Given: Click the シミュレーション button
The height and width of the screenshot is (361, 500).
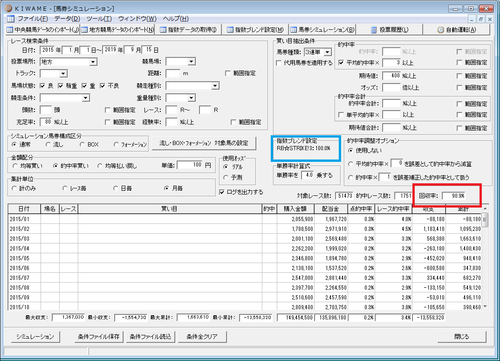Looking at the screenshot, I should click(x=35, y=337).
